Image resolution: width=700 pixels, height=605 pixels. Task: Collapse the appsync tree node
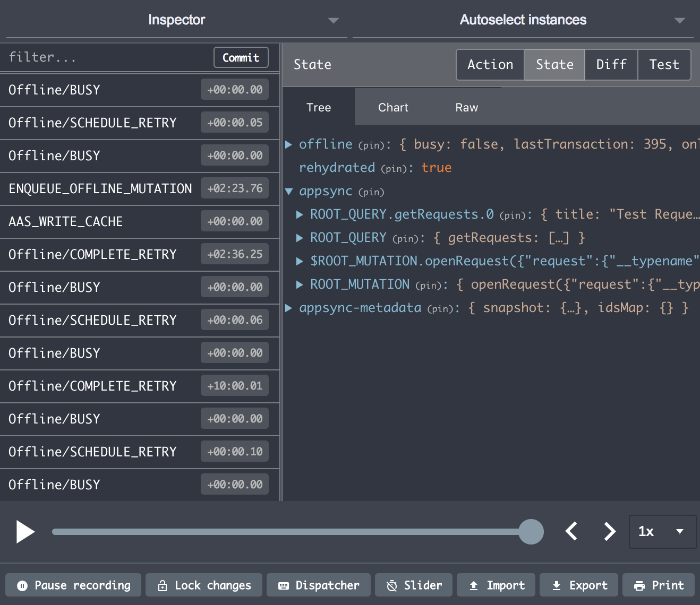click(x=288, y=192)
